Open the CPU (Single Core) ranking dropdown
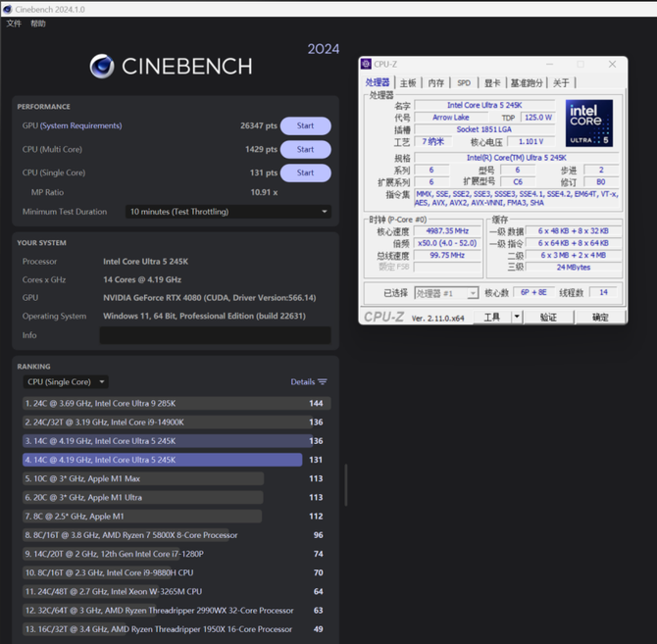The width and height of the screenshot is (657, 644). tap(66, 382)
